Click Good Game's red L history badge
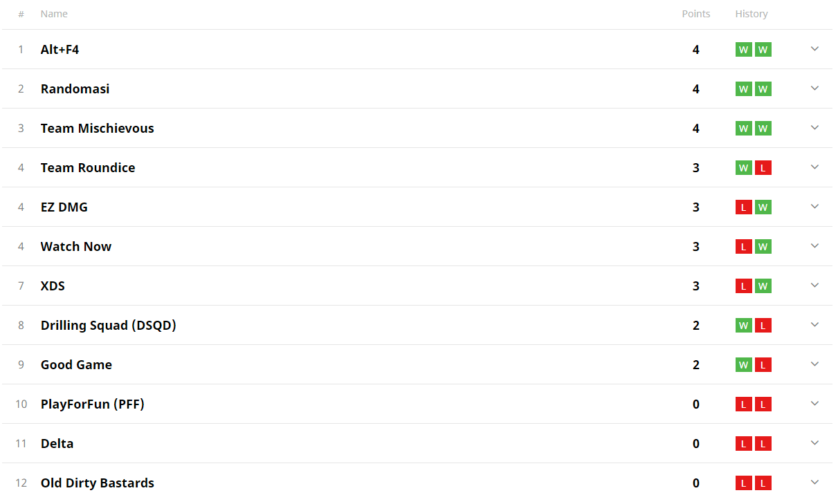 [763, 365]
